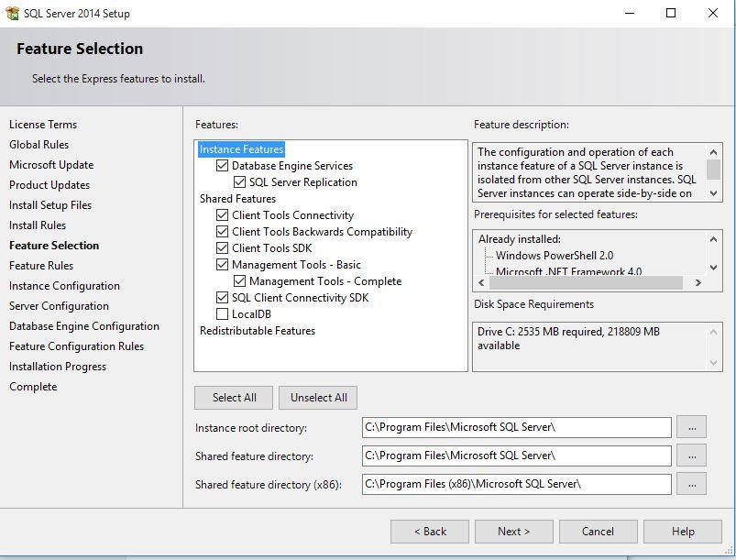Minimize the SQL Server Setup window
This screenshot has height=560, width=736.
point(630,13)
